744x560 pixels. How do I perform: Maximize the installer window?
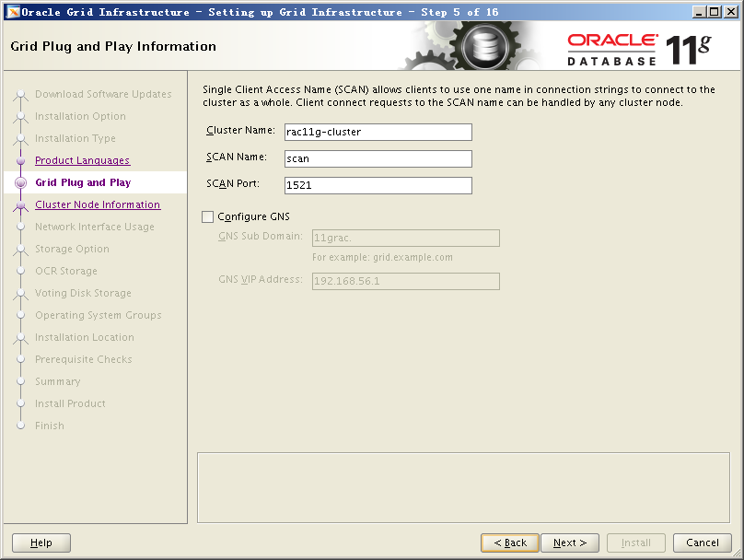715,11
